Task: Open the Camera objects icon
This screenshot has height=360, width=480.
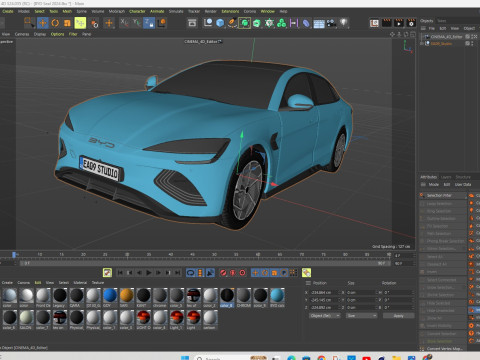Action: click(331, 23)
